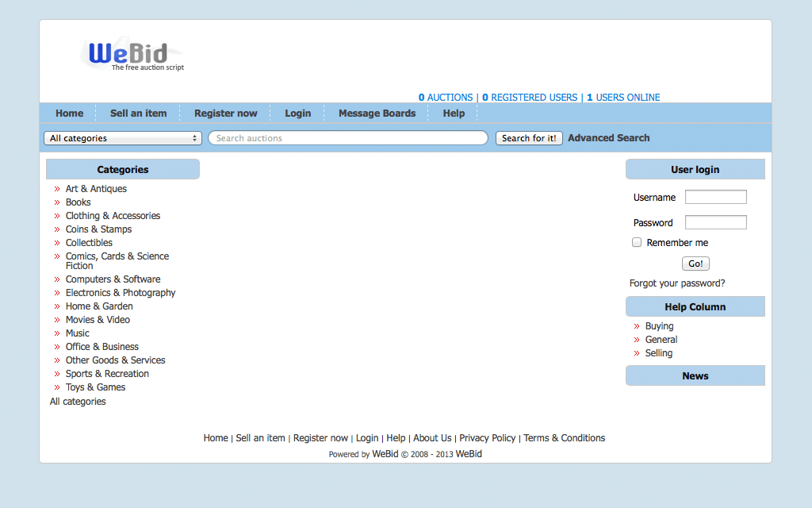Select Register now in top navigation
This screenshot has height=508, width=812.
click(225, 114)
